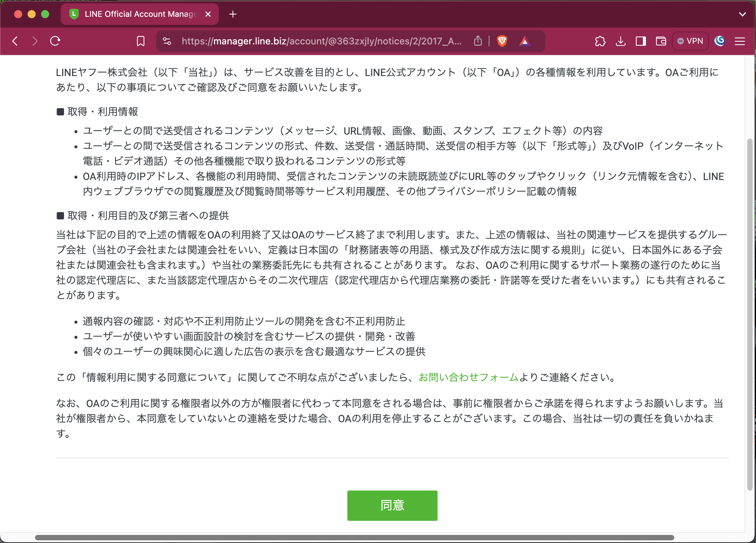Click the share page icon

tap(478, 41)
